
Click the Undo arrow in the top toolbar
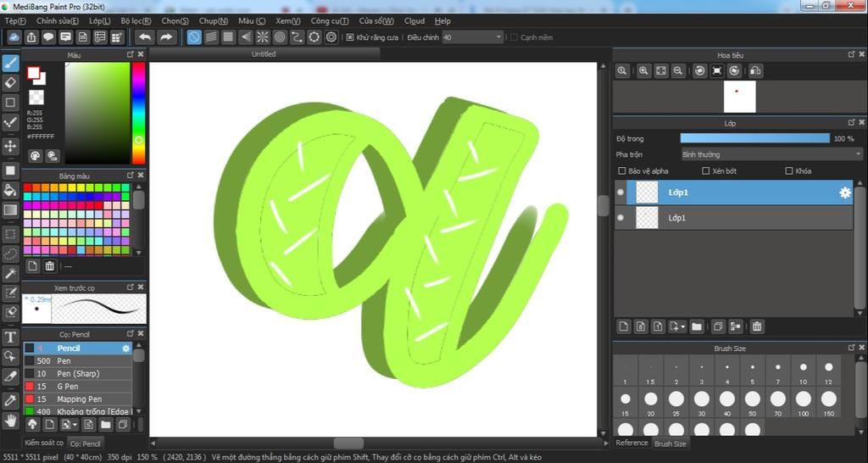click(145, 37)
